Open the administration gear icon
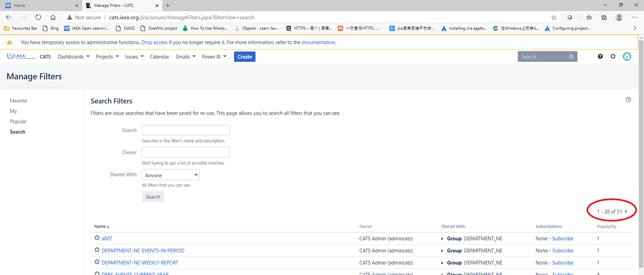Image resolution: width=644 pixels, height=275 pixels. 613,57
